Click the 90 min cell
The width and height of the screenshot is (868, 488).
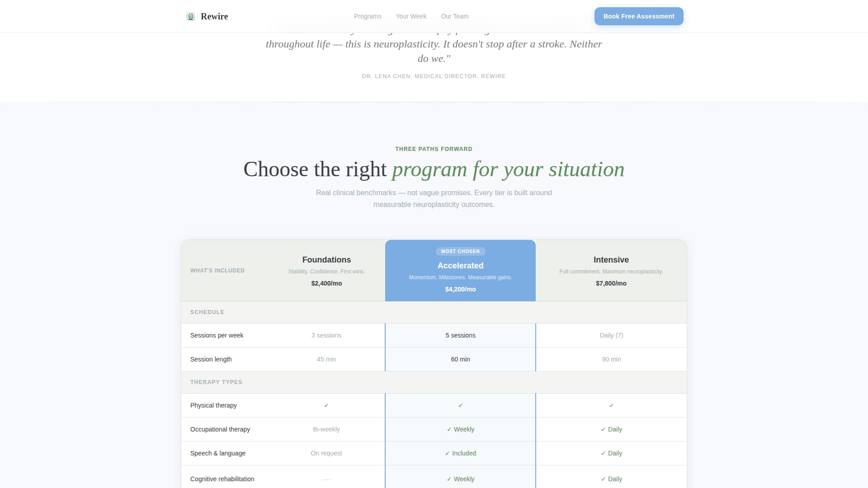[611, 359]
